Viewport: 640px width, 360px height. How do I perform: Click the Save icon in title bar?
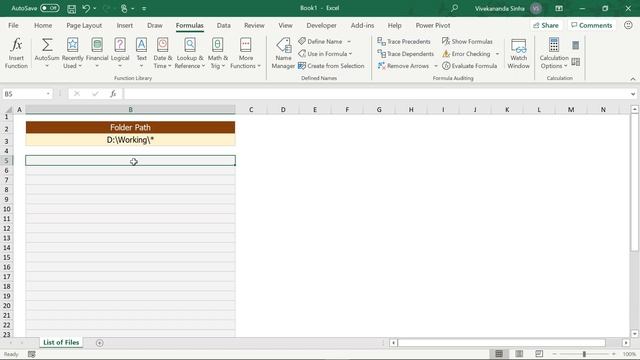[x=71, y=8]
